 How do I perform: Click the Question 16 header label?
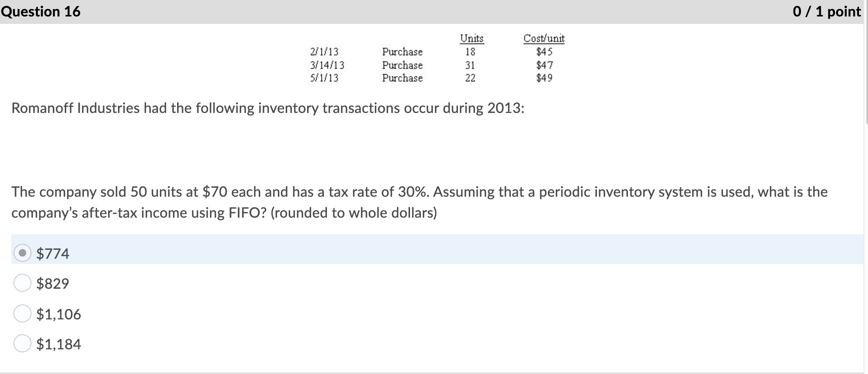(41, 11)
